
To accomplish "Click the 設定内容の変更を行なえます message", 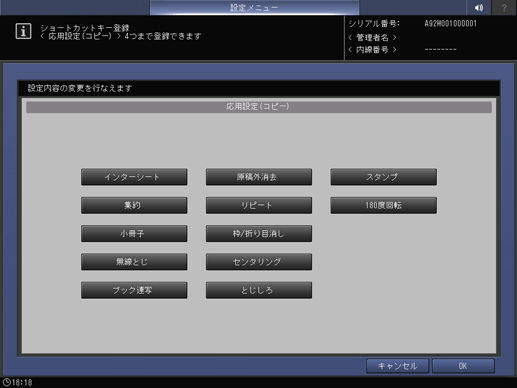I will point(80,88).
